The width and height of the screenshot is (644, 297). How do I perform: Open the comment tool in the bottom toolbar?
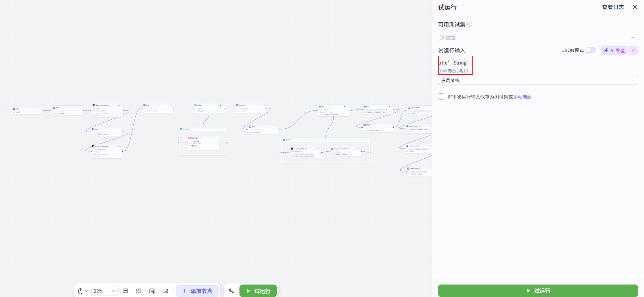(x=126, y=291)
